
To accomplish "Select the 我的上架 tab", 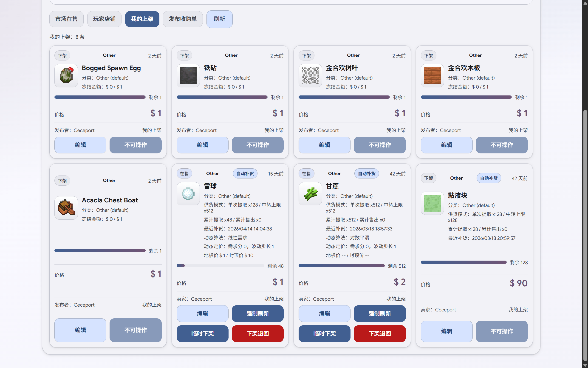I will coord(142,19).
